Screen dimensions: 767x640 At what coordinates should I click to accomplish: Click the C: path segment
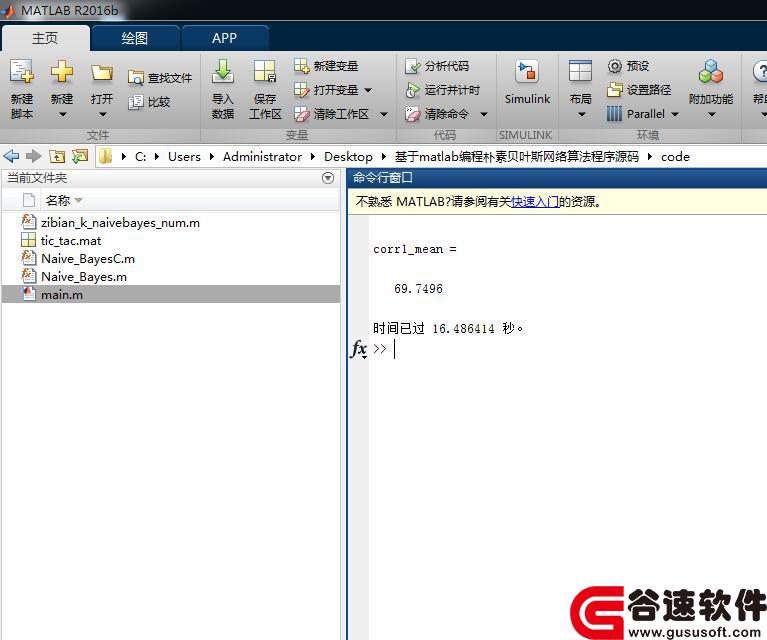pyautogui.click(x=140, y=157)
